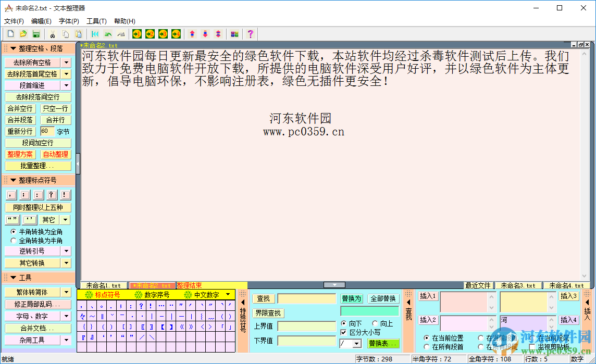Click the 全部替换 button
This screenshot has width=596, height=364.
[384, 298]
